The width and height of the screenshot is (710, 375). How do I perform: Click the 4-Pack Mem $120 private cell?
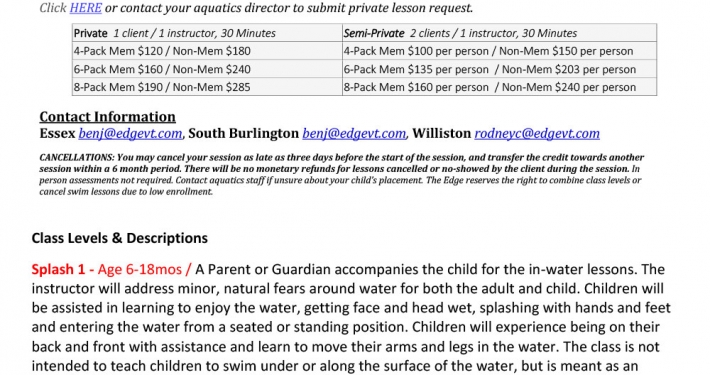pyautogui.click(x=207, y=51)
